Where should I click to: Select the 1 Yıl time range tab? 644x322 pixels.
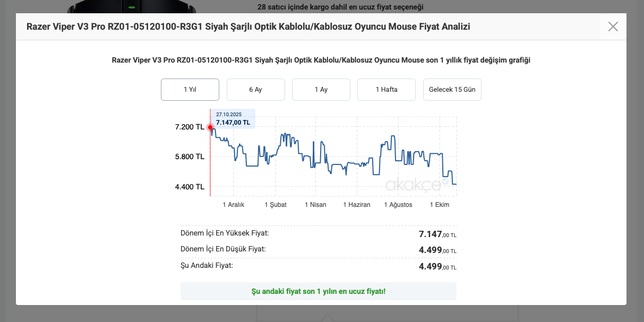(x=190, y=90)
